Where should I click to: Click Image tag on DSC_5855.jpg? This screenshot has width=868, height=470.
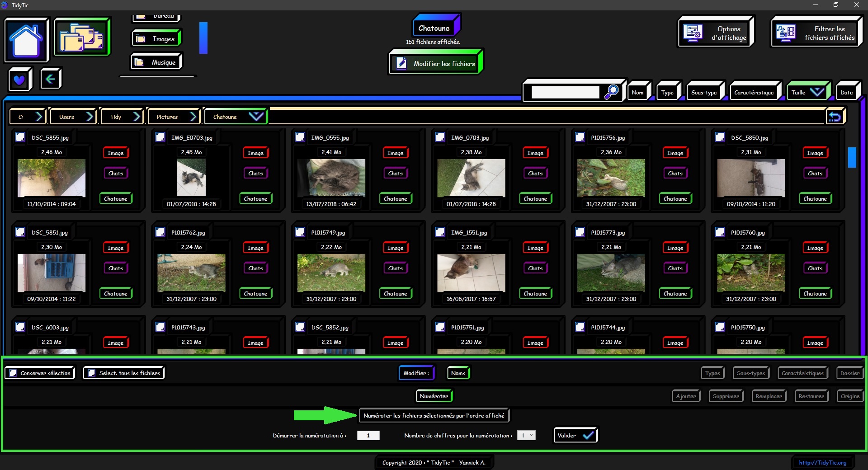116,153
